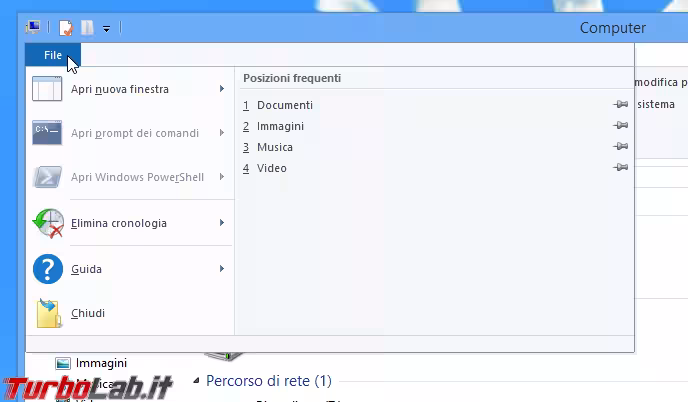Click the Computer system icon in title bar
The height and width of the screenshot is (402, 688).
point(33,28)
